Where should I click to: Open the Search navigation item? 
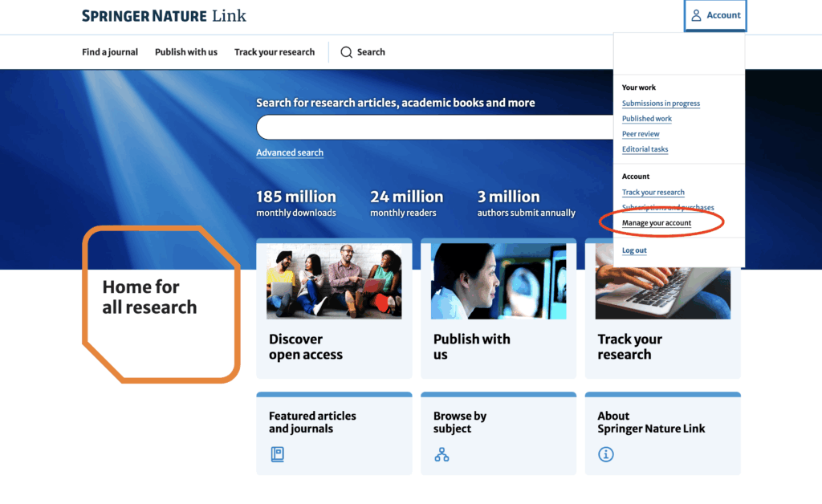coord(363,52)
